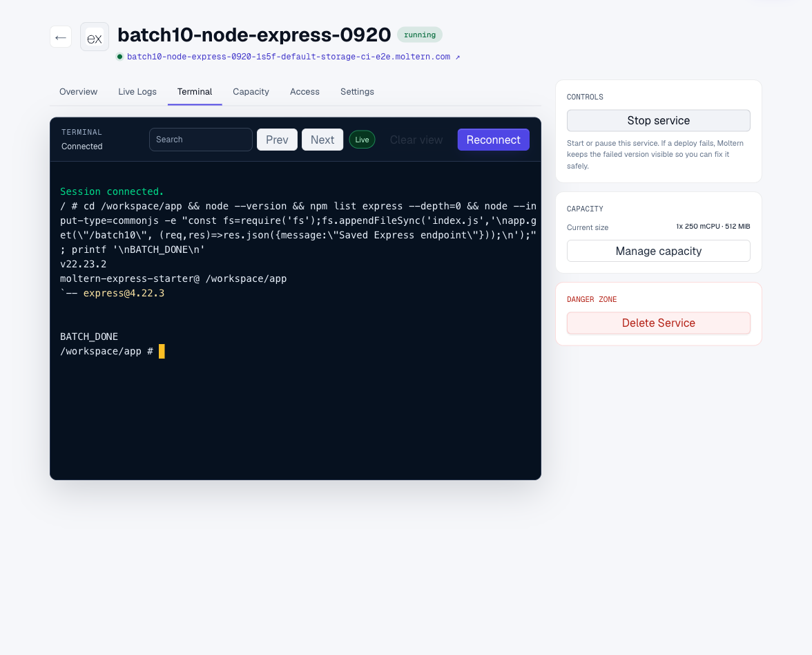Click the moltern-express-starter@ /workspace/app line

173,279
